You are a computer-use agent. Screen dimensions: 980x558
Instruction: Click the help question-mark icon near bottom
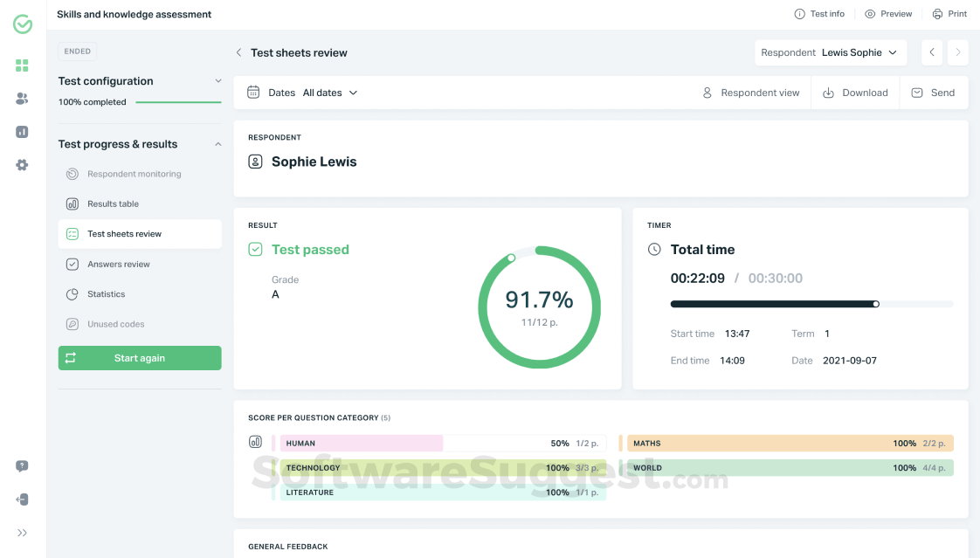tap(22, 465)
